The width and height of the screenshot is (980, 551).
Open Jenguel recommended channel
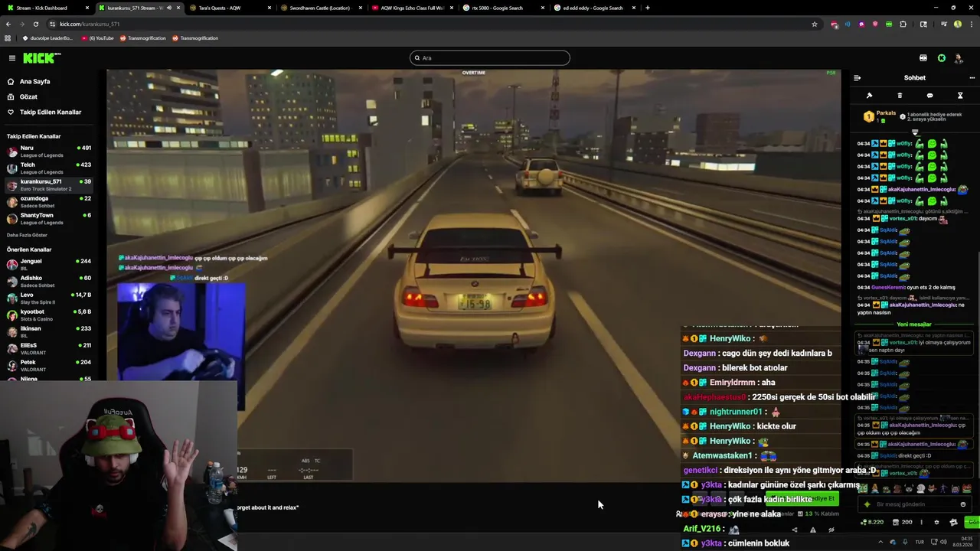pos(49,264)
